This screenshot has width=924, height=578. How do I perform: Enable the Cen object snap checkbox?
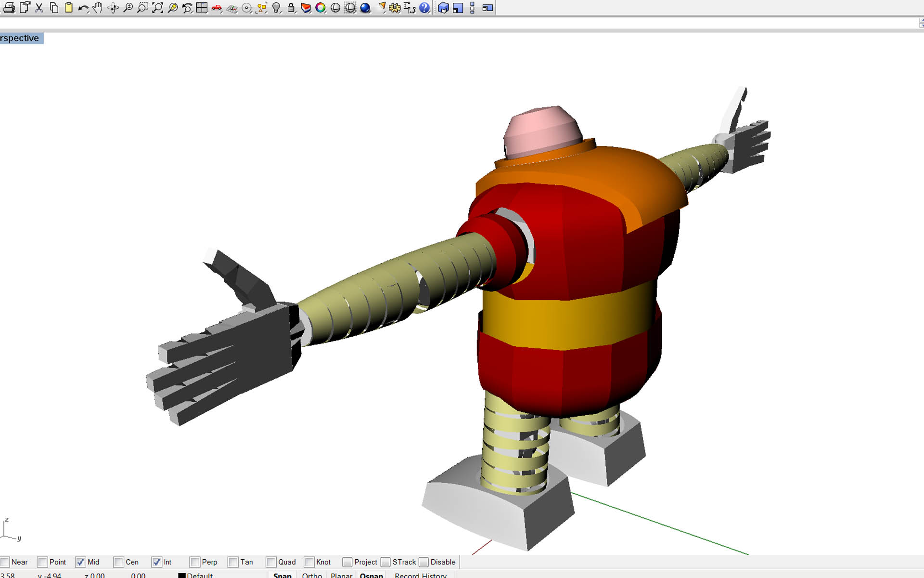[x=119, y=562]
